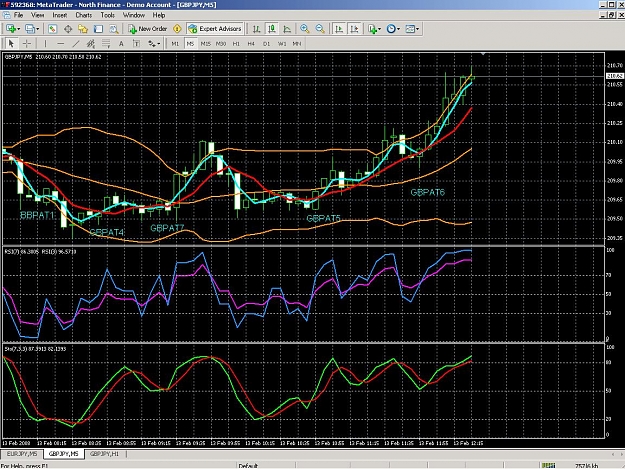Choose the text label tool
Viewport: 625px width, 469px height.
[121, 43]
